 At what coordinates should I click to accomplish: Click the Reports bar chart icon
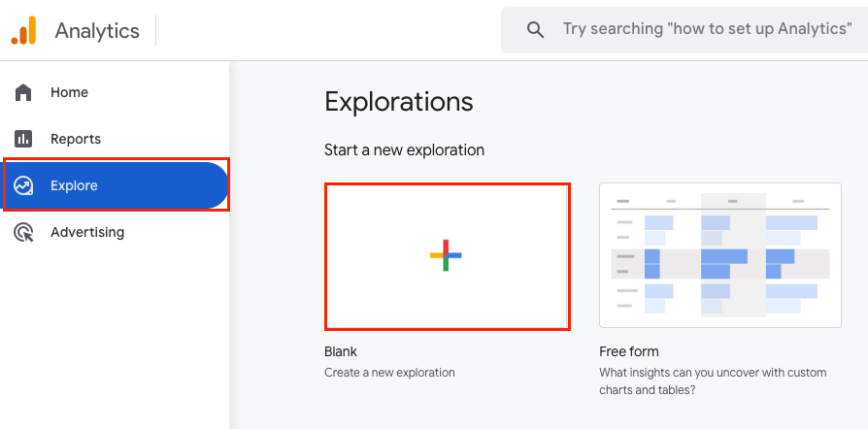pyautogui.click(x=24, y=139)
